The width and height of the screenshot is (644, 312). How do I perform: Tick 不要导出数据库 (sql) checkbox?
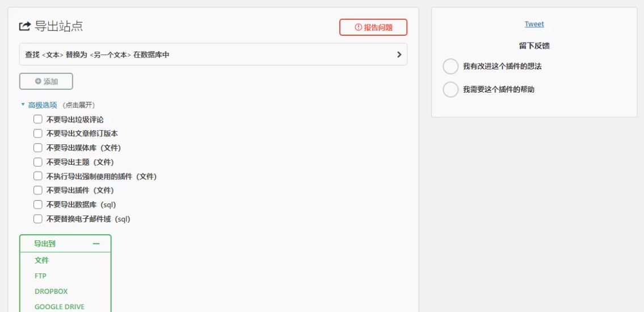38,205
